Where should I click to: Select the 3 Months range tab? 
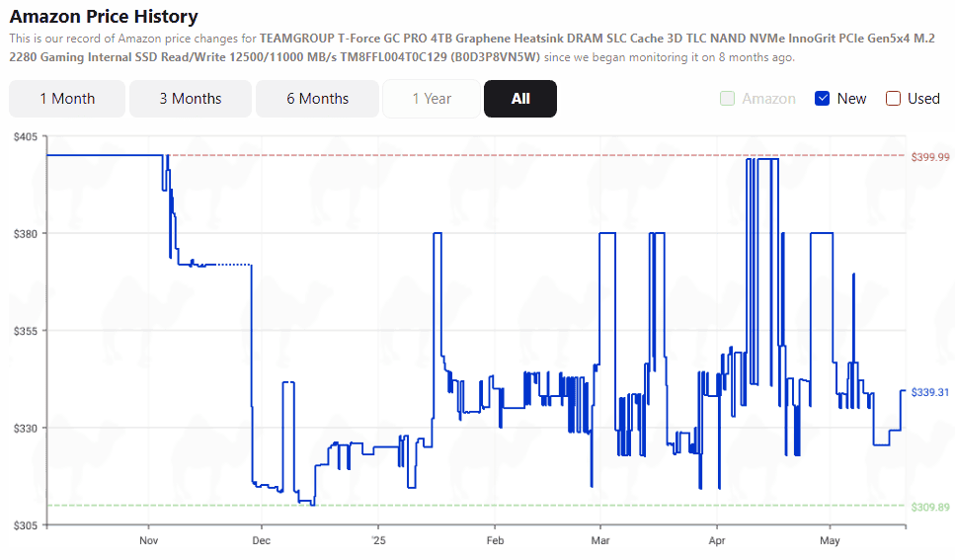click(x=191, y=99)
